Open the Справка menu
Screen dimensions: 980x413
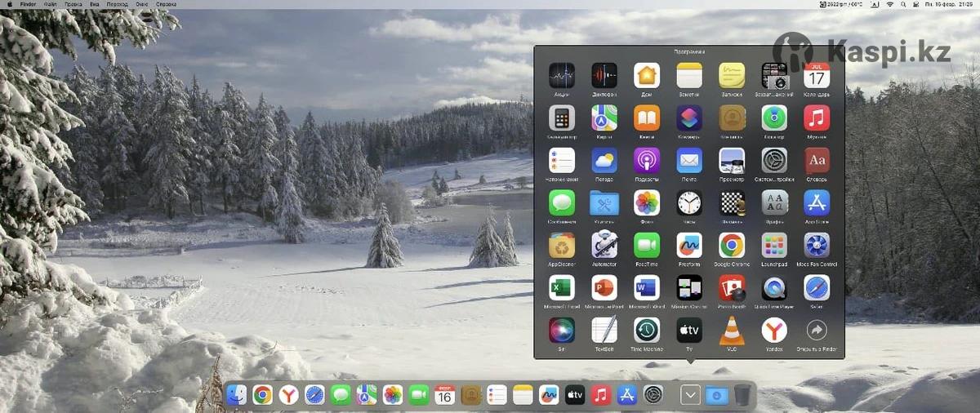click(x=166, y=4)
